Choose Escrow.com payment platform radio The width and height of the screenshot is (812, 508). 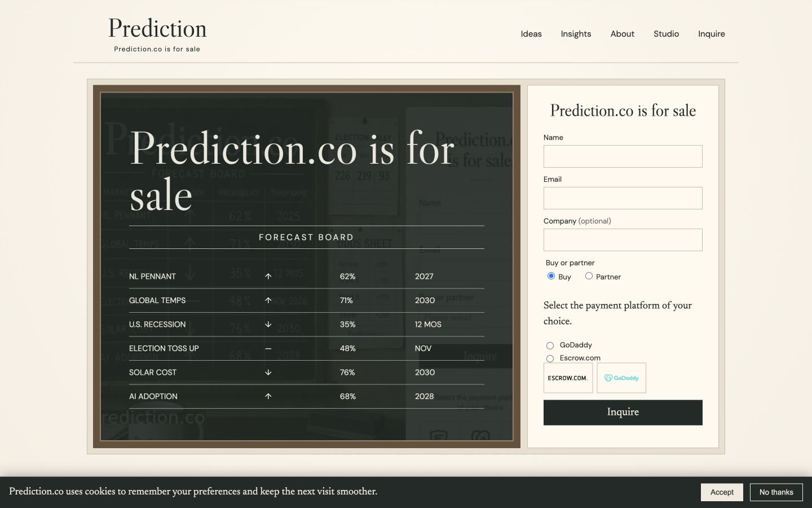point(550,358)
